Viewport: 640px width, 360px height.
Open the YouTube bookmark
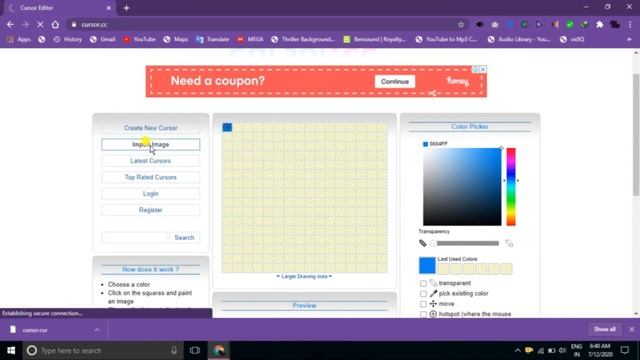coord(140,39)
